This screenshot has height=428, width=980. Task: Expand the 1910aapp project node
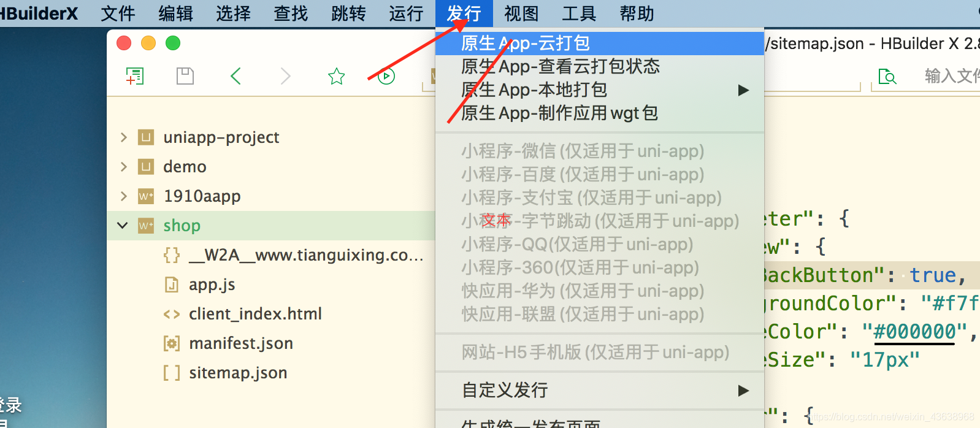[124, 196]
